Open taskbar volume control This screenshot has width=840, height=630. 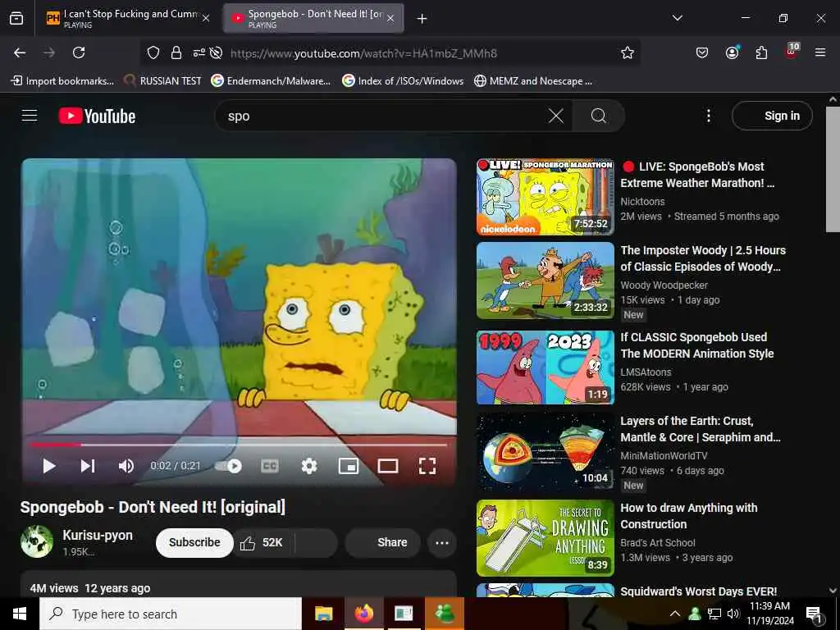pyautogui.click(x=733, y=614)
